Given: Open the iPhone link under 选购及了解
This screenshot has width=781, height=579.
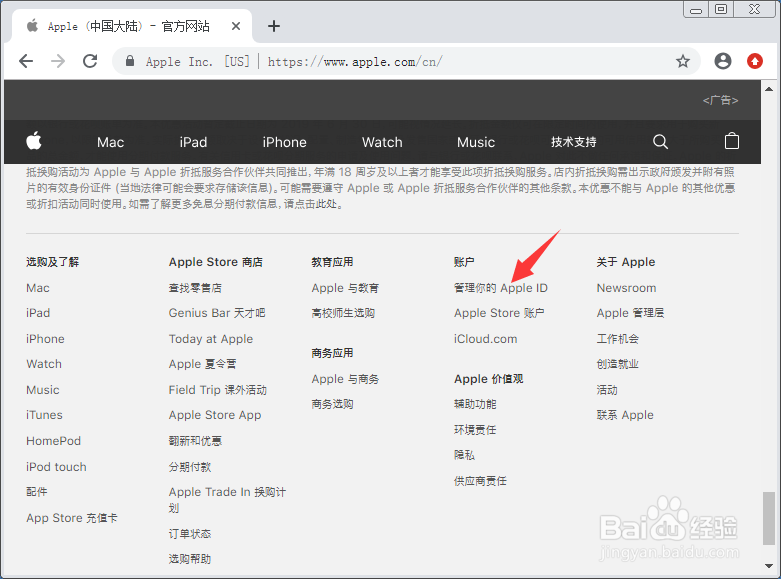Looking at the screenshot, I should [45, 339].
